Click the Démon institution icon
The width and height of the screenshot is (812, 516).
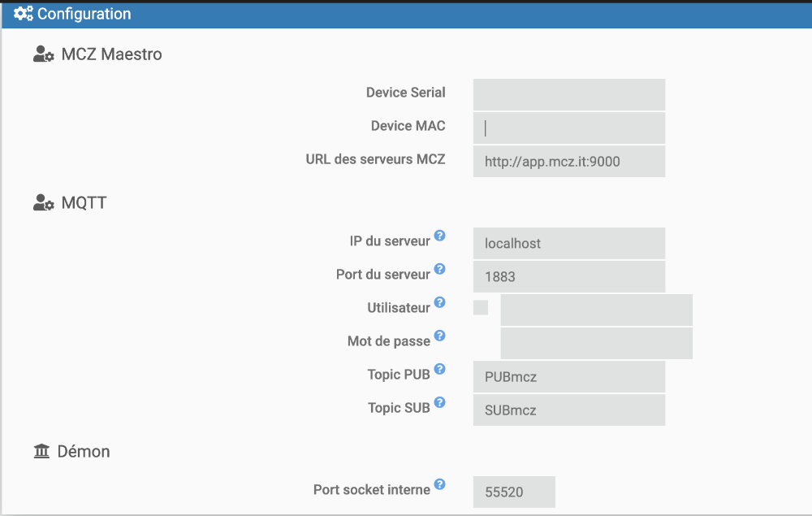41,451
